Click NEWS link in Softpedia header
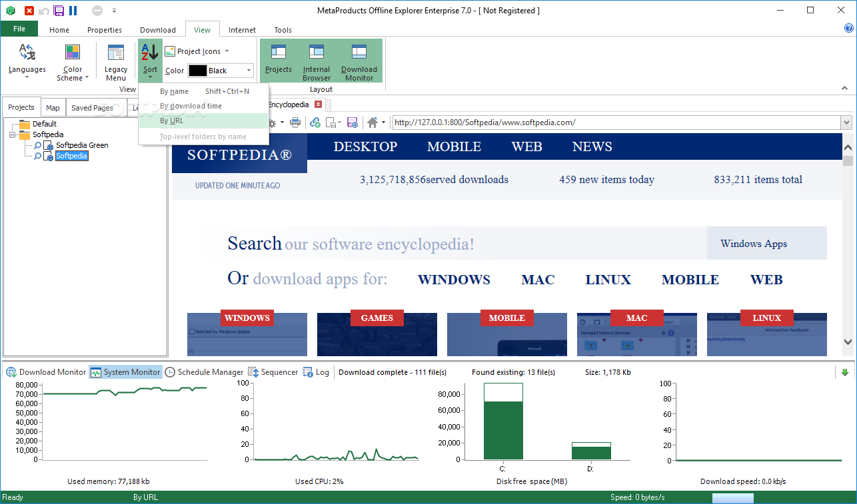 (592, 147)
